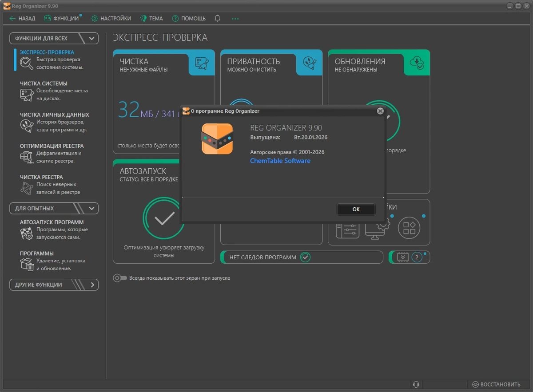Open АВТОЗАПУСК ПРОГРАММ in the sidebar

tap(52, 222)
